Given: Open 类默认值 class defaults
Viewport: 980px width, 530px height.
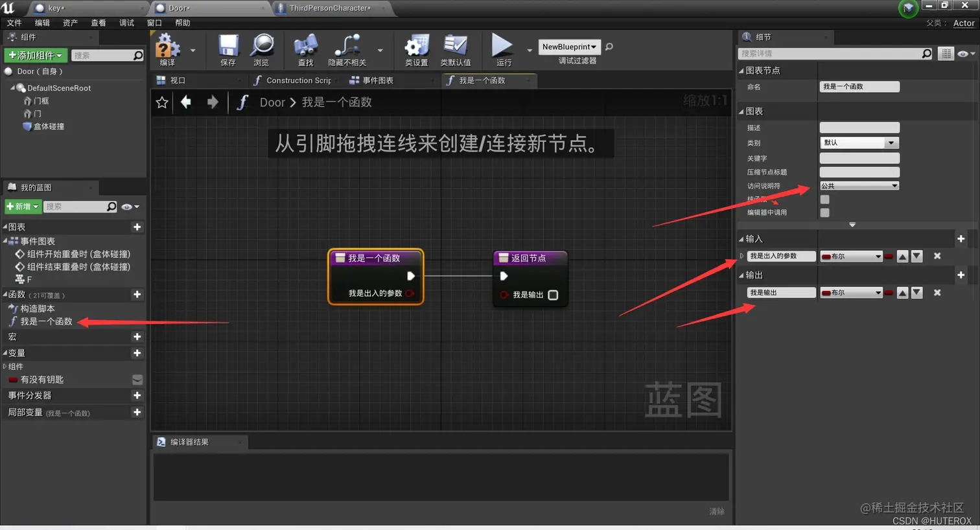Looking at the screenshot, I should coord(455,49).
